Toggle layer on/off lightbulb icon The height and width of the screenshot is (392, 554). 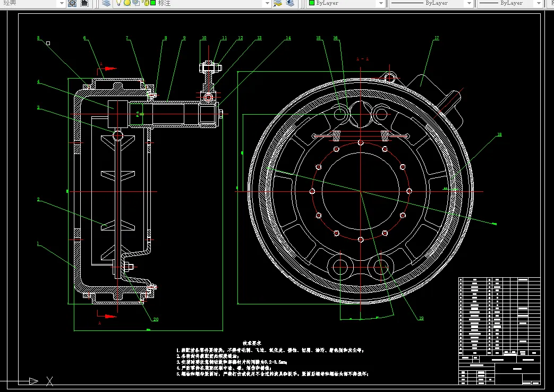[120, 3]
